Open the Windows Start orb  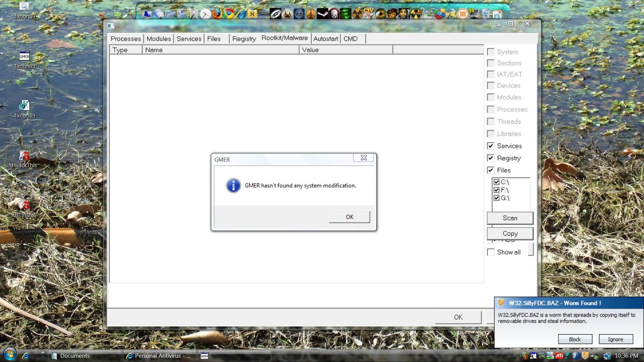pyautogui.click(x=9, y=355)
